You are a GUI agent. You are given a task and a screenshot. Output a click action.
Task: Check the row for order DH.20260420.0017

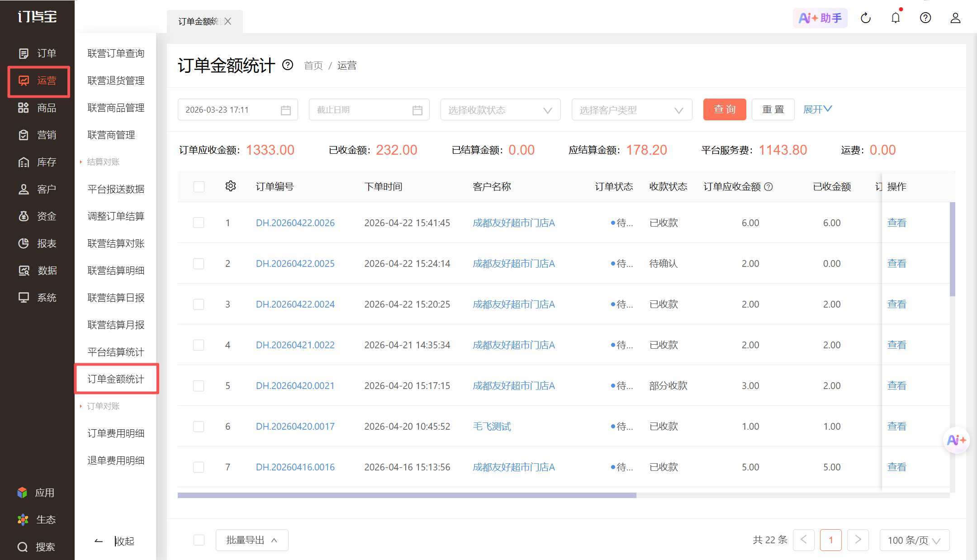(x=199, y=426)
